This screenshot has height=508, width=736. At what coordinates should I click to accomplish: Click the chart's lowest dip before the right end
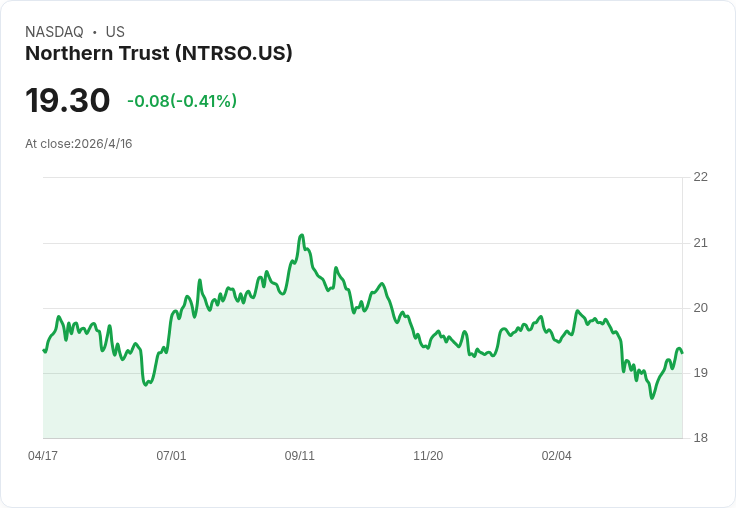click(652, 398)
